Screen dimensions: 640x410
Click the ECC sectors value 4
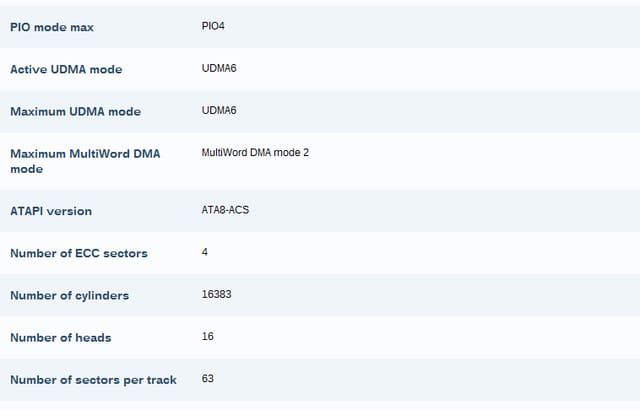[204, 252]
